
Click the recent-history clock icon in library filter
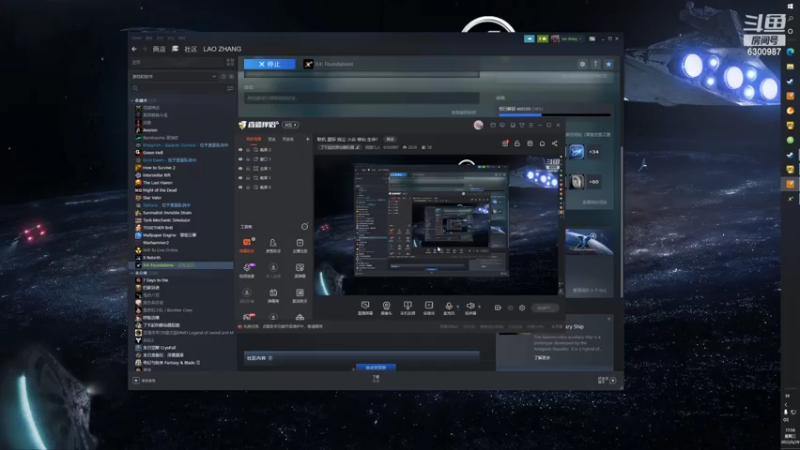[223, 77]
